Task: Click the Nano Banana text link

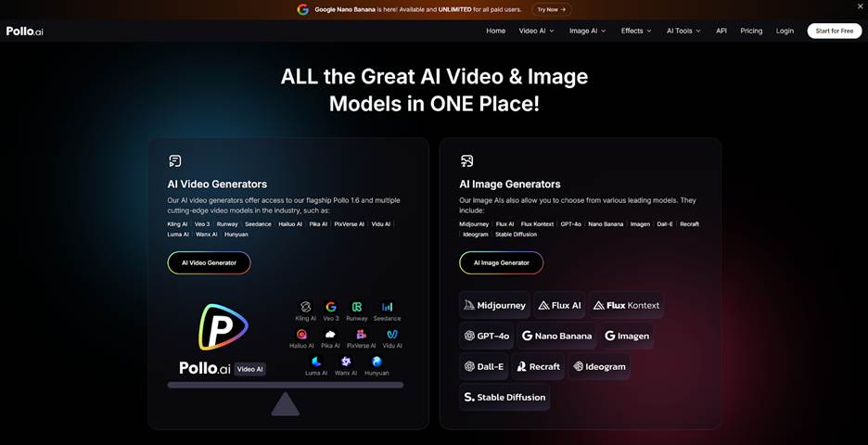Action: tap(606, 224)
